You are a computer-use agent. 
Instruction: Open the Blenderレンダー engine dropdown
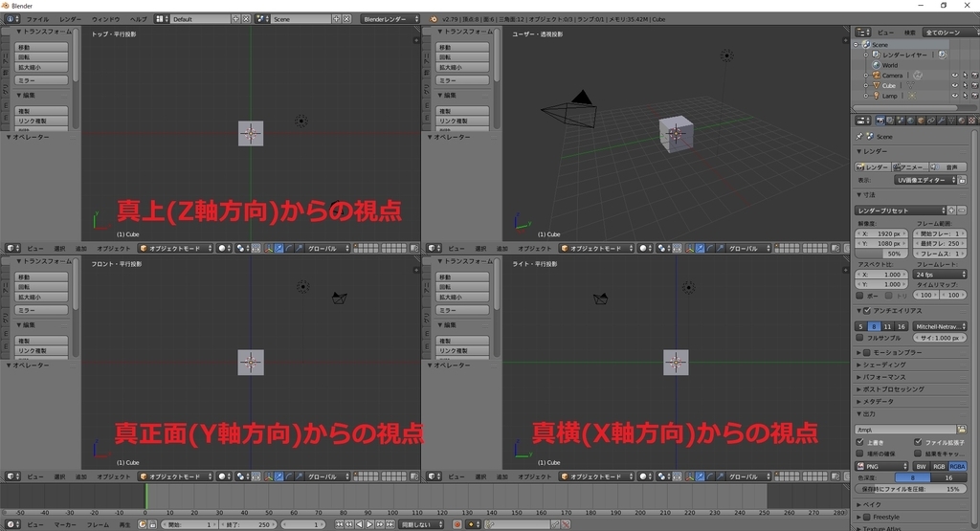(391, 19)
